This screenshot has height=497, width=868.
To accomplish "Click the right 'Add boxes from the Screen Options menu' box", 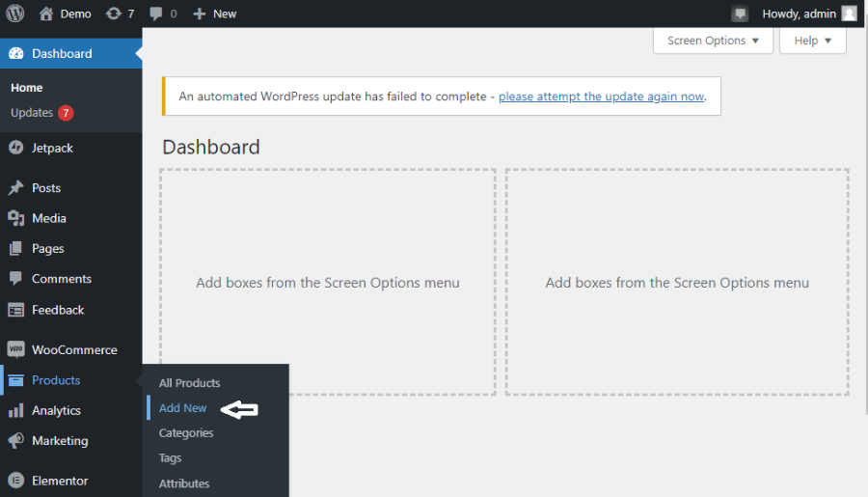I will tap(677, 282).
